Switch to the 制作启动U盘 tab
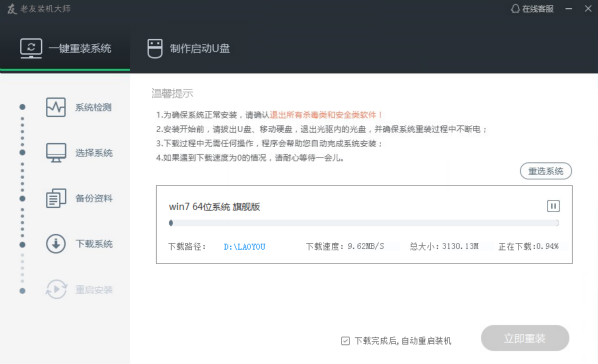This screenshot has width=598, height=364. (x=189, y=48)
